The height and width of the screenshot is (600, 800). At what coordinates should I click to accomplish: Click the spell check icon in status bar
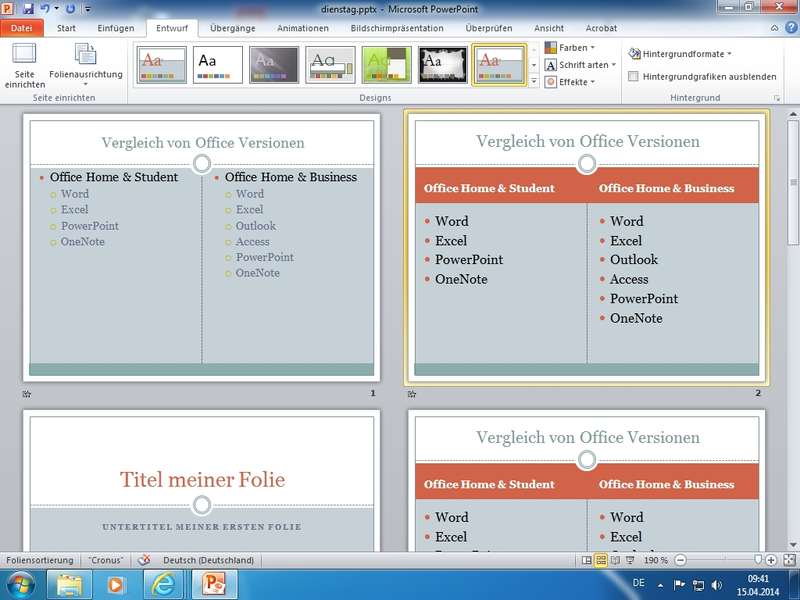click(x=144, y=560)
